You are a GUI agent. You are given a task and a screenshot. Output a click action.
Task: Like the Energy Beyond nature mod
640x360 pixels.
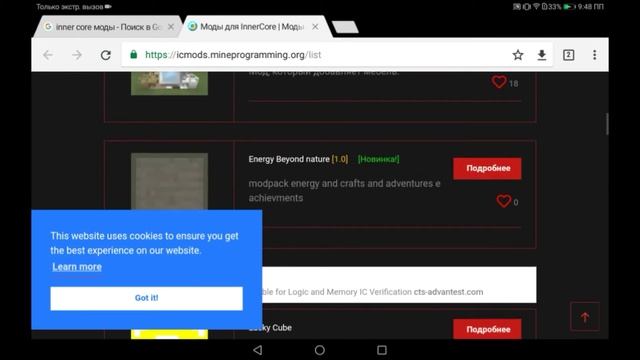504,201
